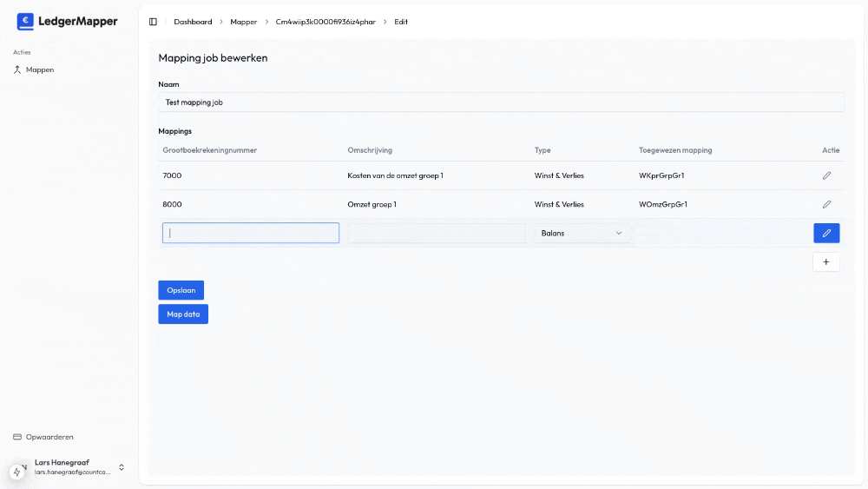Edit the 7000 row pencil icon

point(826,175)
